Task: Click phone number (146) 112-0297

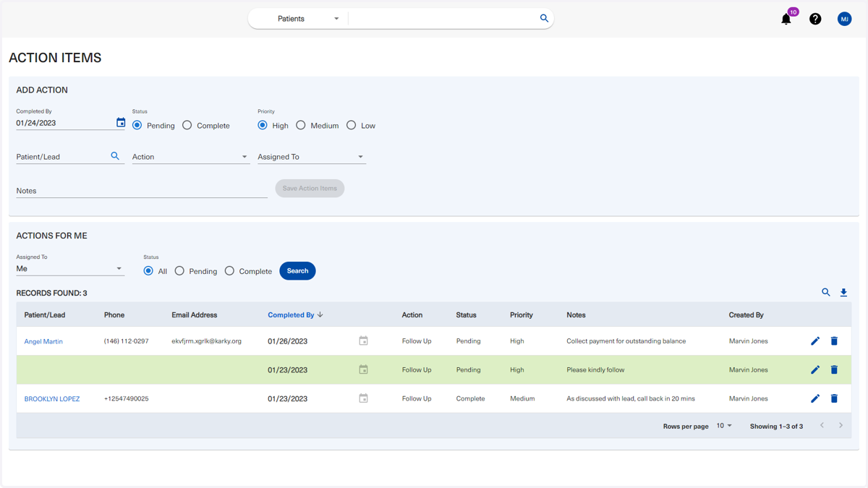Action: tap(127, 341)
